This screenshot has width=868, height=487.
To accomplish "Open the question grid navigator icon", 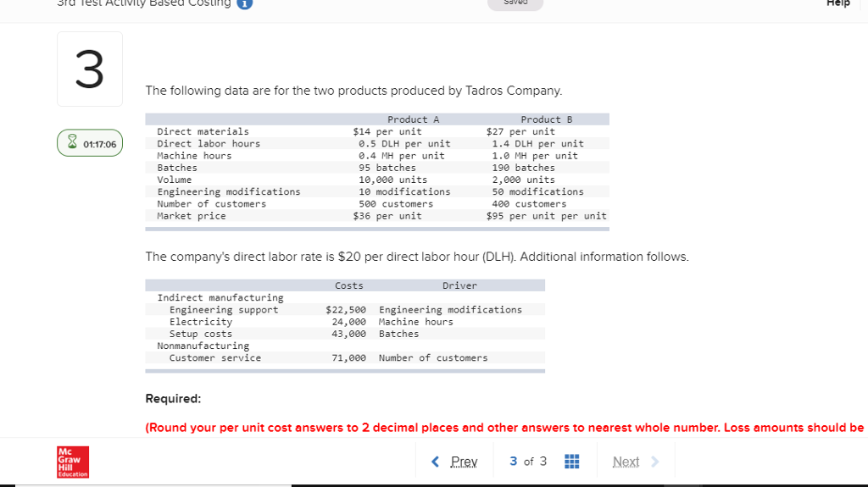I will [x=572, y=462].
